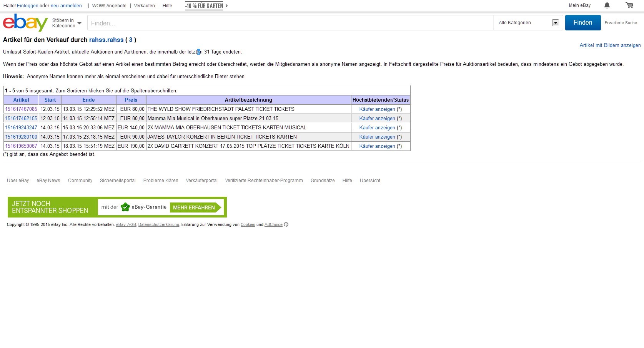Image resolution: width=644 pixels, height=348 pixels.
Task: Open footer Hilfe link
Action: coord(347,181)
